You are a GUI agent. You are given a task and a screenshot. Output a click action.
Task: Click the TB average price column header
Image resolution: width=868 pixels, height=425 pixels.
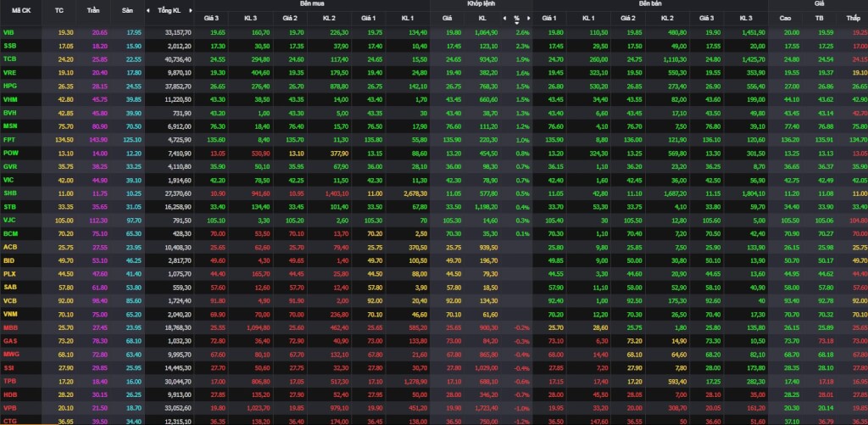tap(820, 19)
